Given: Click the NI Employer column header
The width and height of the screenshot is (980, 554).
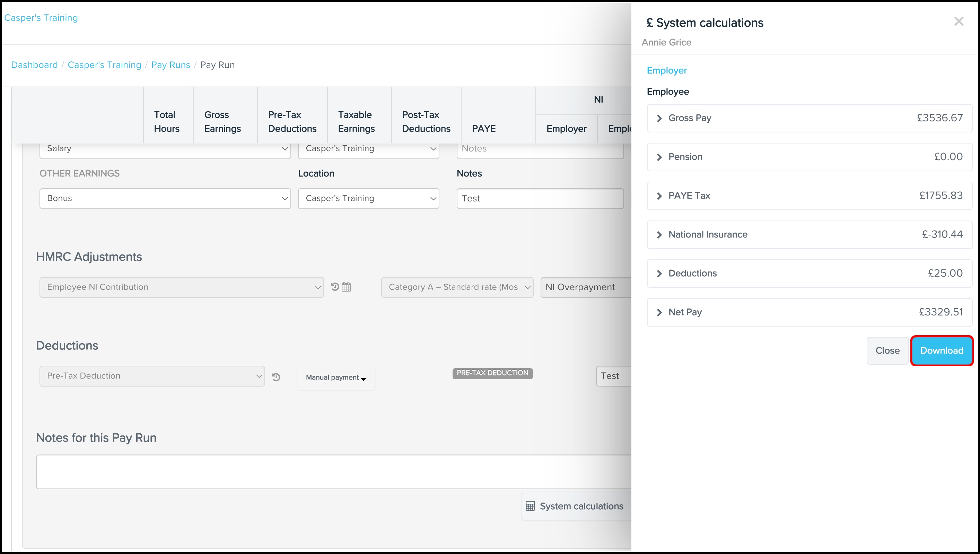Looking at the screenshot, I should coord(566,129).
